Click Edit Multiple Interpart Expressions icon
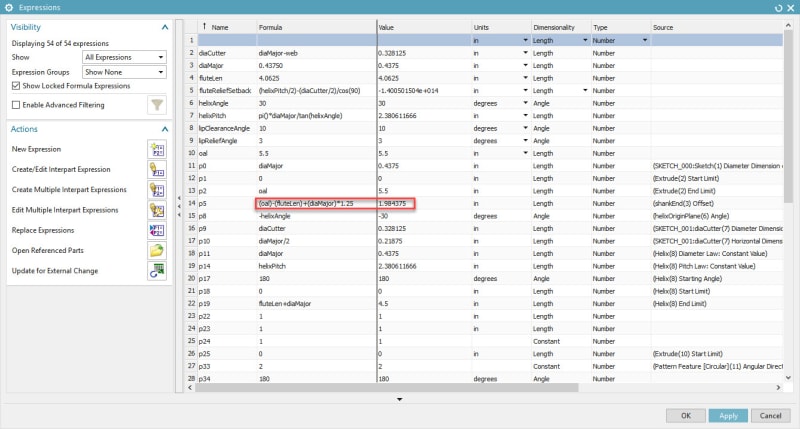The width and height of the screenshot is (800, 429). coord(157,210)
